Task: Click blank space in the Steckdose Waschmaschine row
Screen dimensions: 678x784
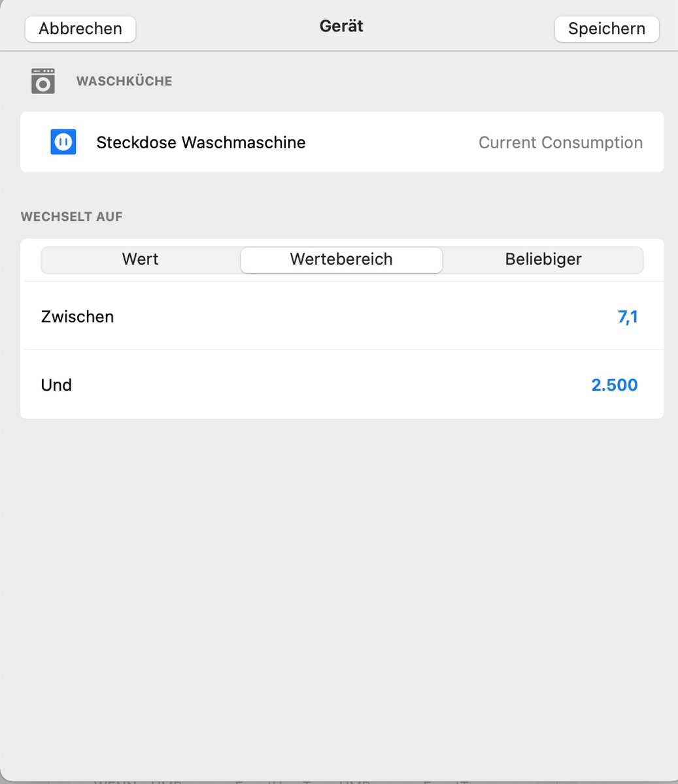Action: [392, 142]
